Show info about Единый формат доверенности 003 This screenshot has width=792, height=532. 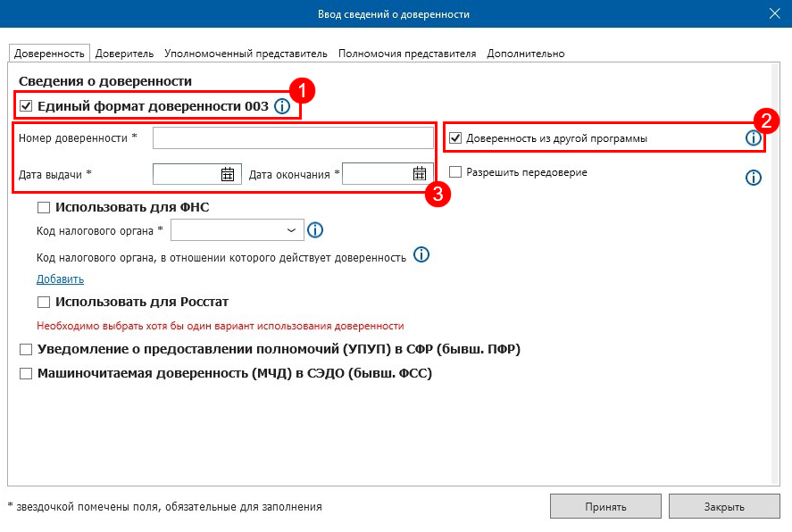pyautogui.click(x=282, y=106)
